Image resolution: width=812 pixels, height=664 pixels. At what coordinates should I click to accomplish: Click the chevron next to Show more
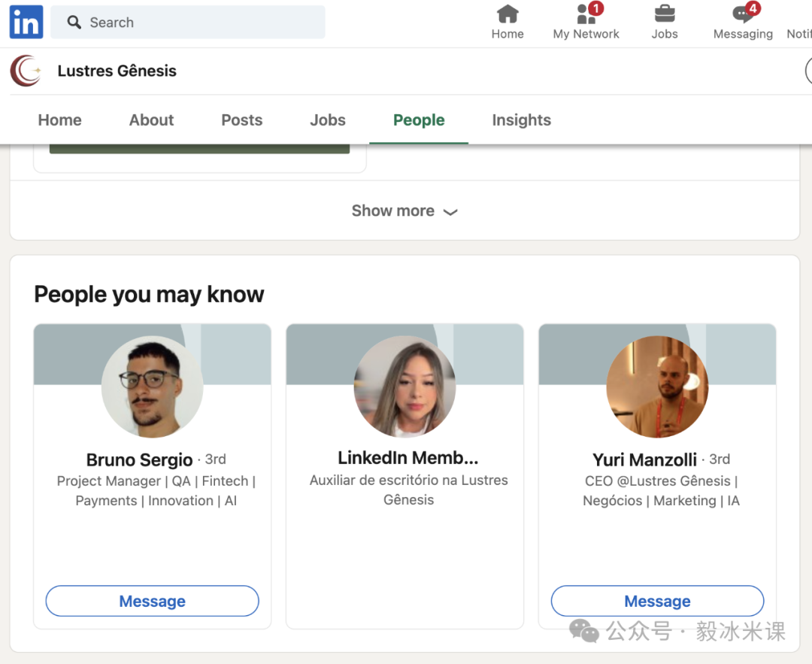click(450, 212)
